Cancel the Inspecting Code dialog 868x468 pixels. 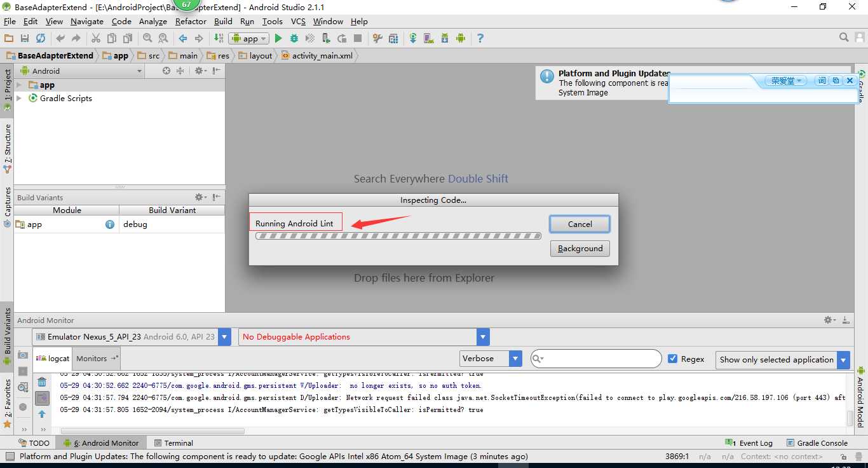coord(580,224)
